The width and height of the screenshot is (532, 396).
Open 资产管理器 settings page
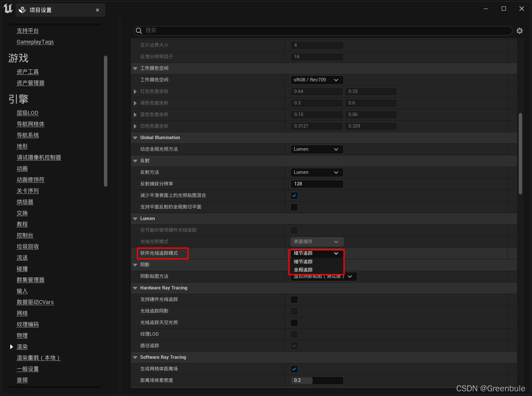tap(30, 83)
